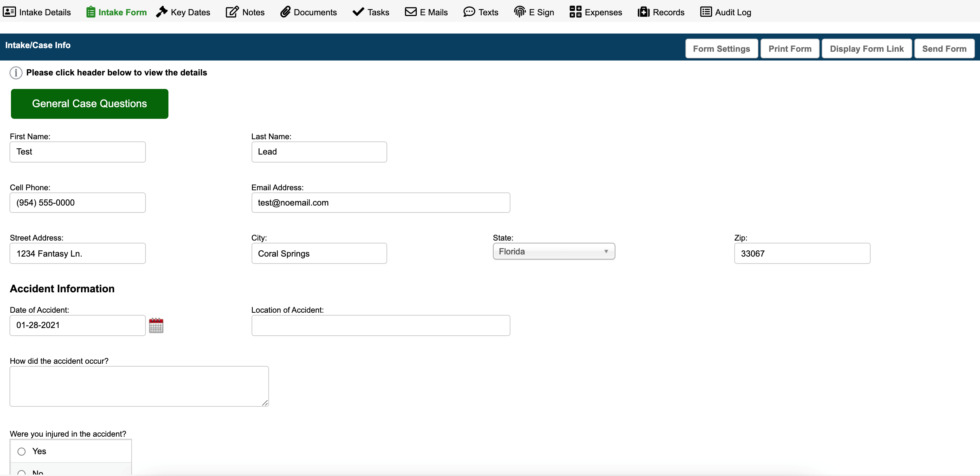Click the Notes pencil-edit icon

tap(232, 12)
